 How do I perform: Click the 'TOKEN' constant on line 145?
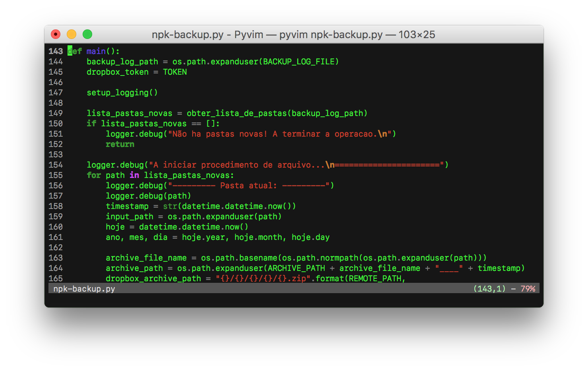click(x=175, y=72)
